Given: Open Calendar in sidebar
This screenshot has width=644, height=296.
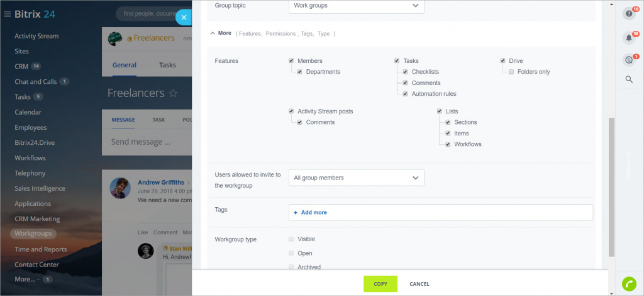Looking at the screenshot, I should click(28, 112).
